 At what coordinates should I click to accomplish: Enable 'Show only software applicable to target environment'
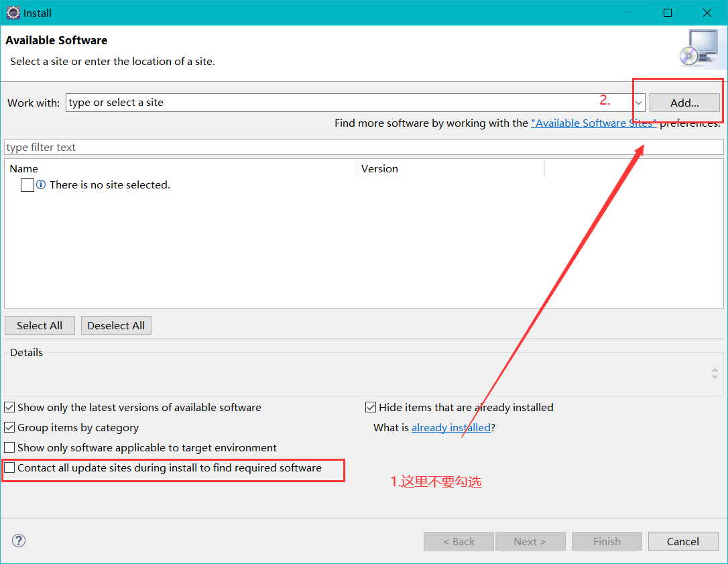9,447
